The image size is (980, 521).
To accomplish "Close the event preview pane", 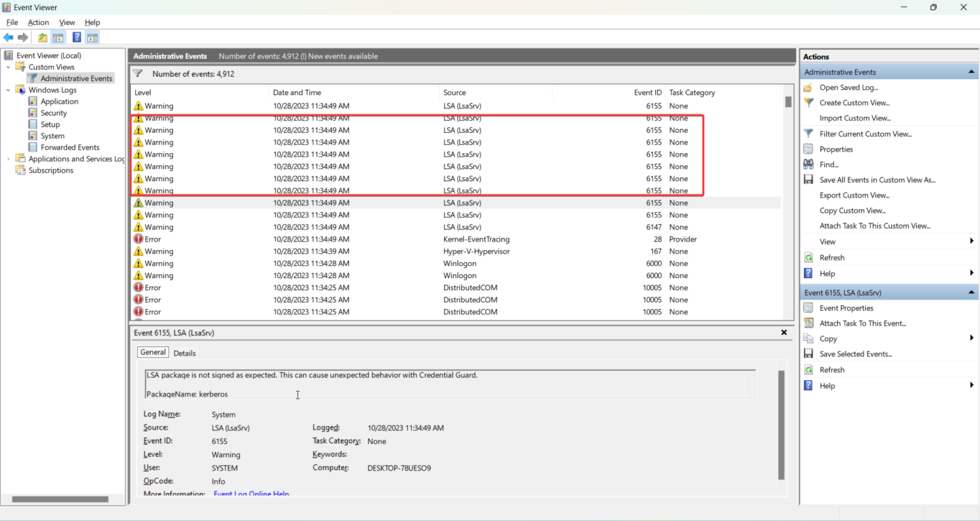I will (783, 332).
